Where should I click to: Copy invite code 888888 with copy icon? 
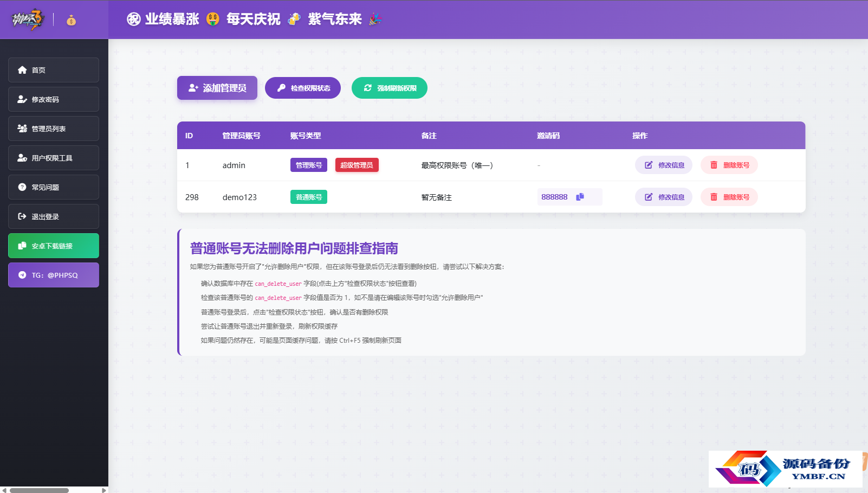pyautogui.click(x=580, y=197)
